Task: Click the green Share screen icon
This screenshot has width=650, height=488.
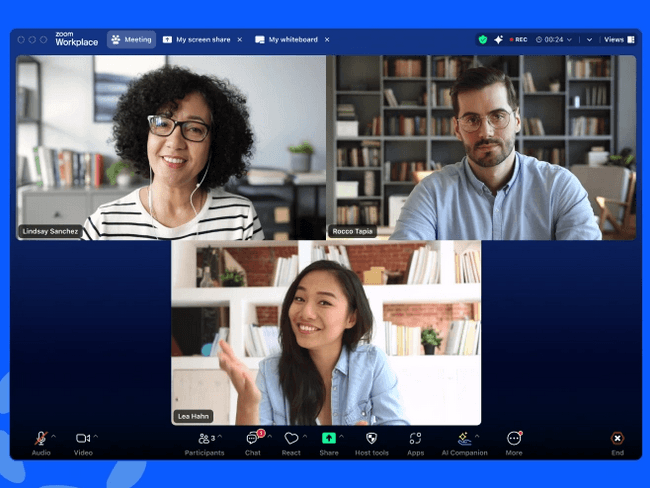Action: point(329,438)
